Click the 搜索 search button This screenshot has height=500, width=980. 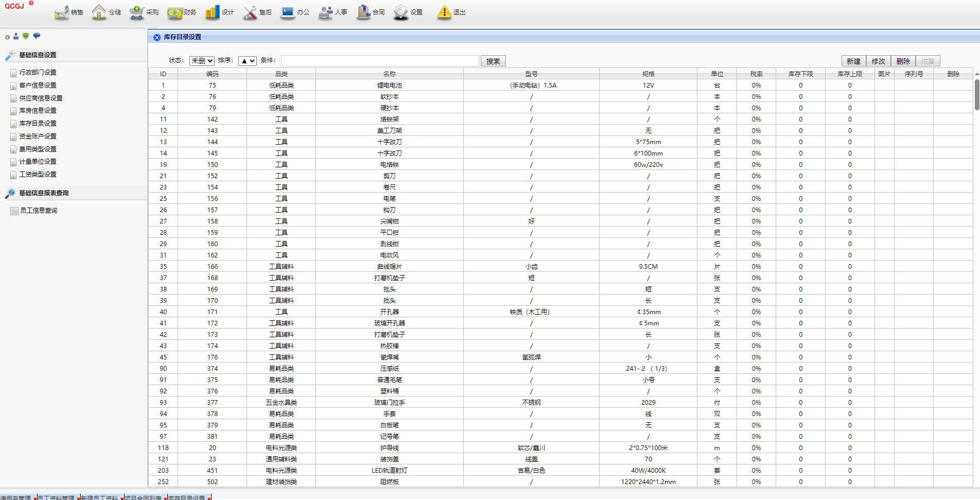click(493, 61)
